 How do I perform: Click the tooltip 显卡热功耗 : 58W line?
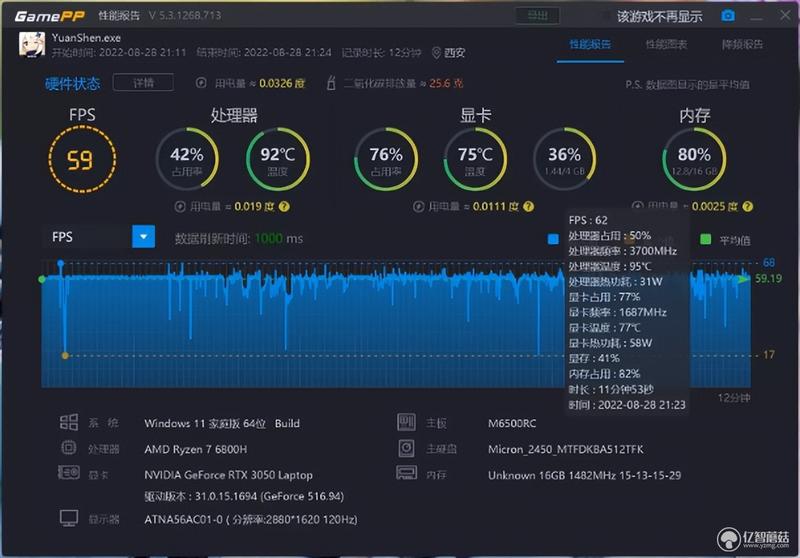tap(610, 343)
